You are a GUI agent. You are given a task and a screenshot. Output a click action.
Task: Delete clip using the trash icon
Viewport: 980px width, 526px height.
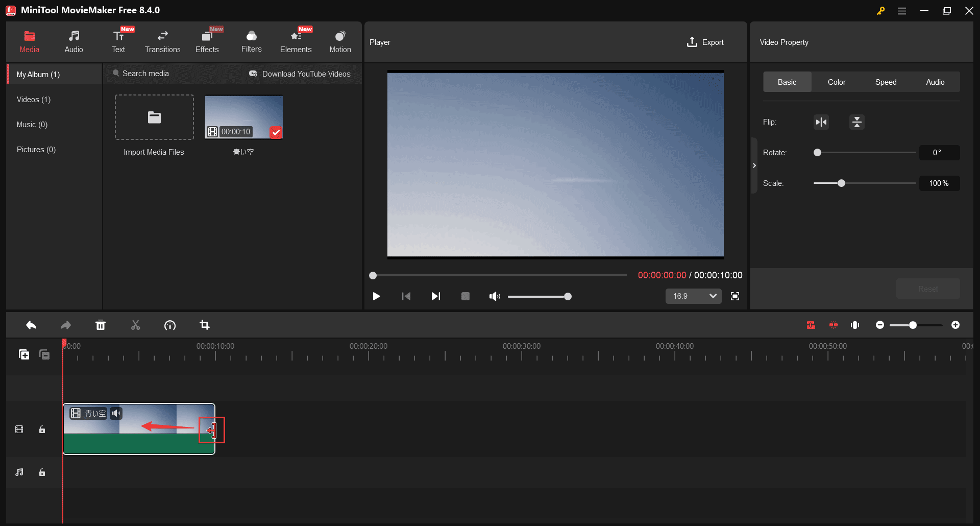[x=101, y=325]
